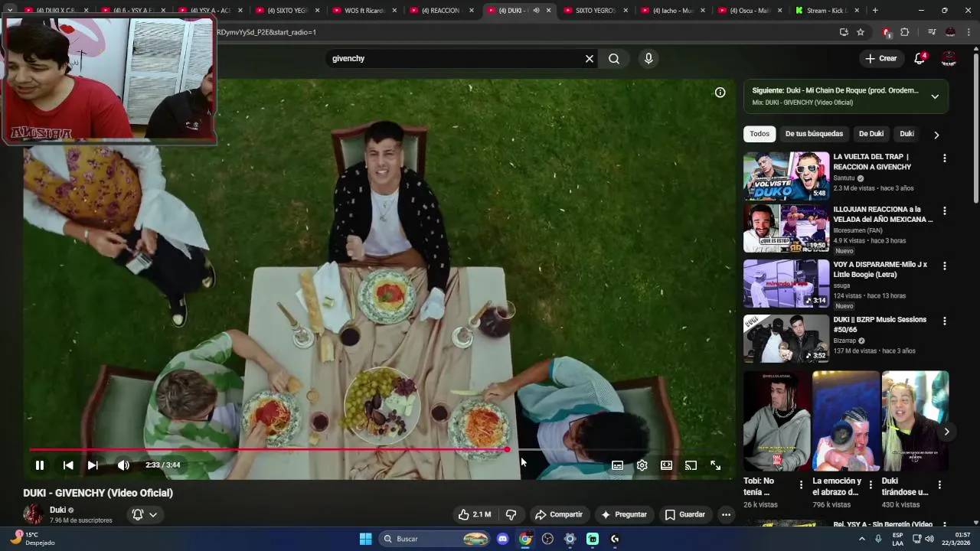Viewport: 980px width, 551px height.
Task: Expand the Siguiente mix playlist panel
Action: [935, 96]
